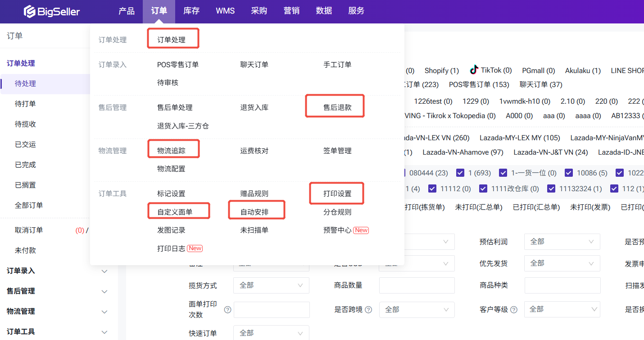Click the help icon next to 客户等级
Viewport: 644px width, 340px height.
(514, 310)
